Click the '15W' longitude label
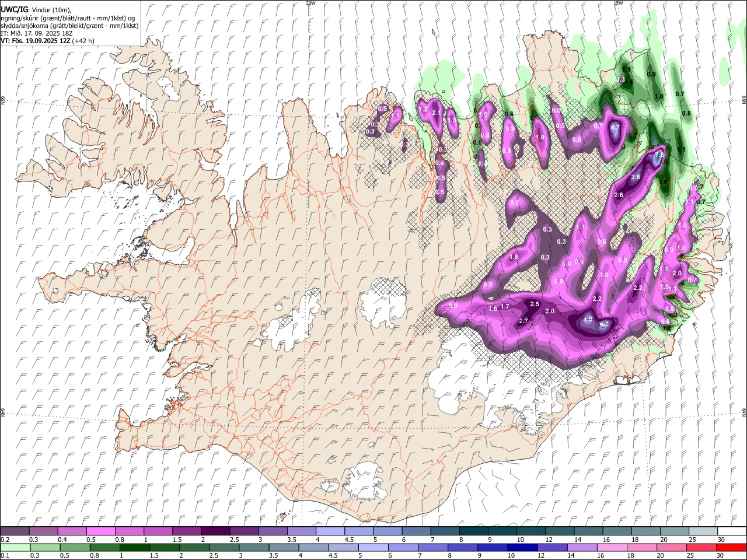The height and width of the screenshot is (560, 747). [618, 3]
